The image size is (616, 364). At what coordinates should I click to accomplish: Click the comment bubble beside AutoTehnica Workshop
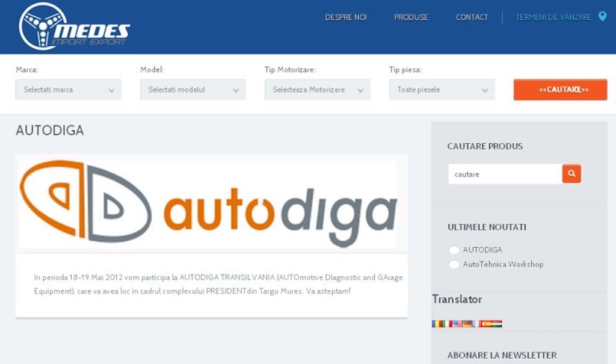click(454, 265)
